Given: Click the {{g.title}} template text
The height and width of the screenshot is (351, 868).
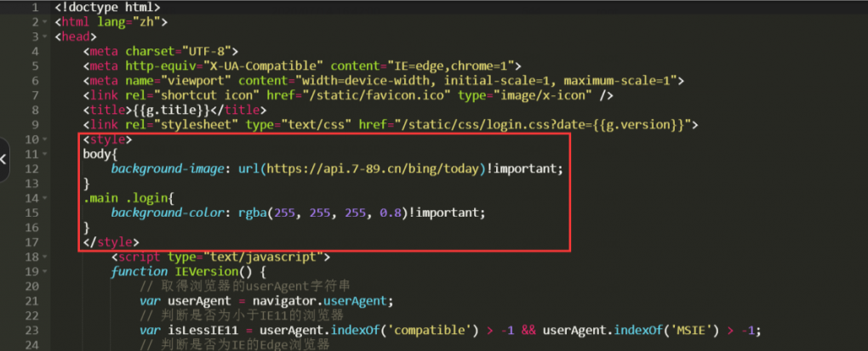Looking at the screenshot, I should point(163,110).
